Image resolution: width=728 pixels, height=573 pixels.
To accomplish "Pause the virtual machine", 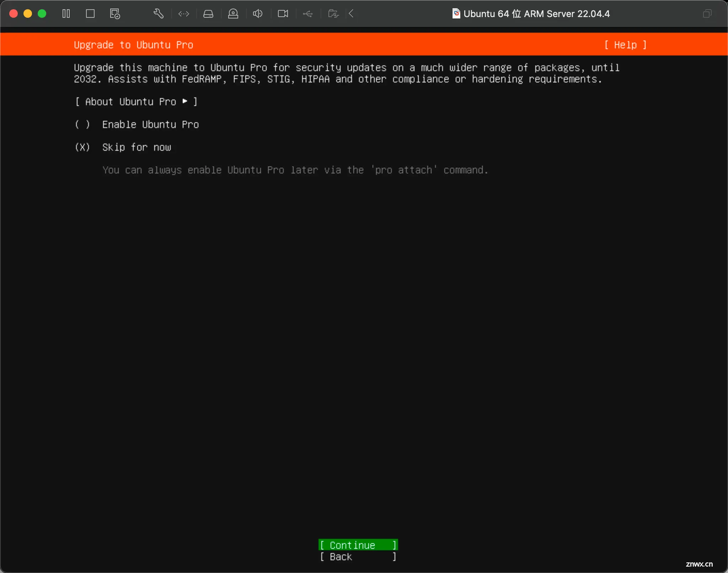I will click(x=66, y=14).
